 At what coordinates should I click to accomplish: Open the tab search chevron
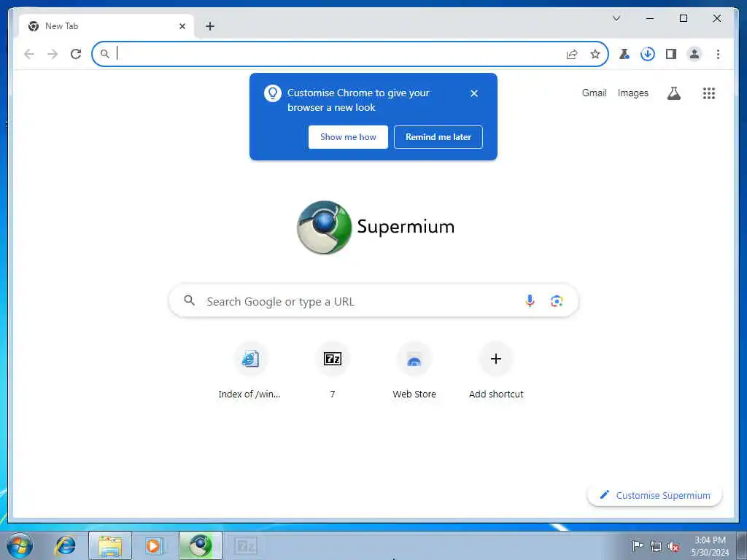pyautogui.click(x=616, y=18)
